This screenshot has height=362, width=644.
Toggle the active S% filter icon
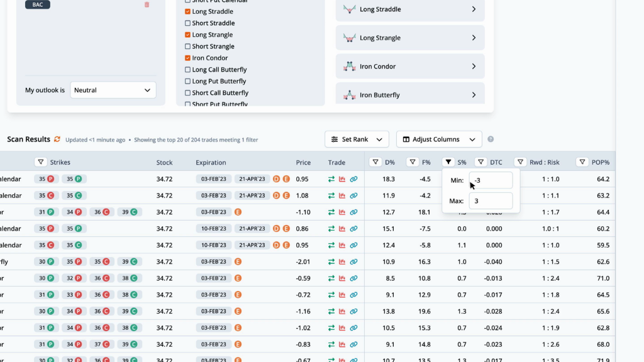pos(448,162)
